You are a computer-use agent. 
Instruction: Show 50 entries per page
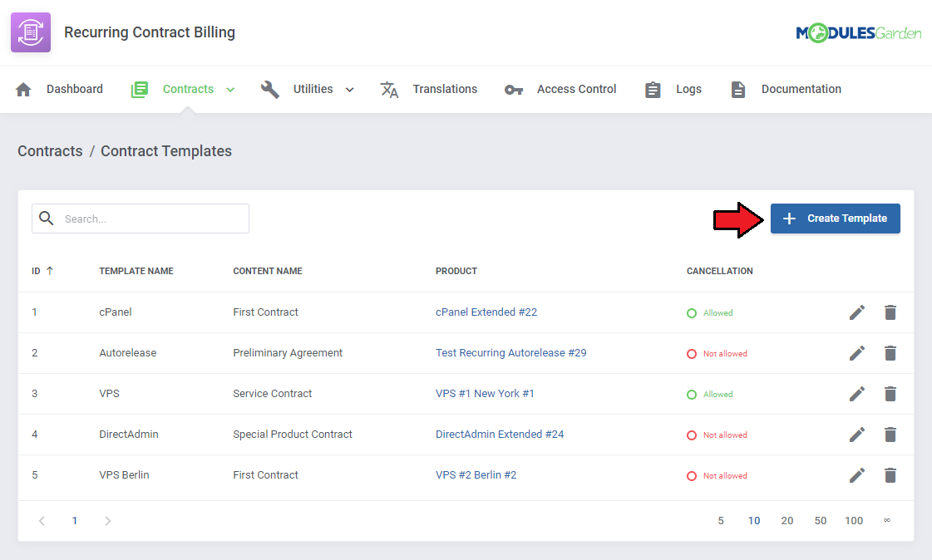(x=821, y=521)
